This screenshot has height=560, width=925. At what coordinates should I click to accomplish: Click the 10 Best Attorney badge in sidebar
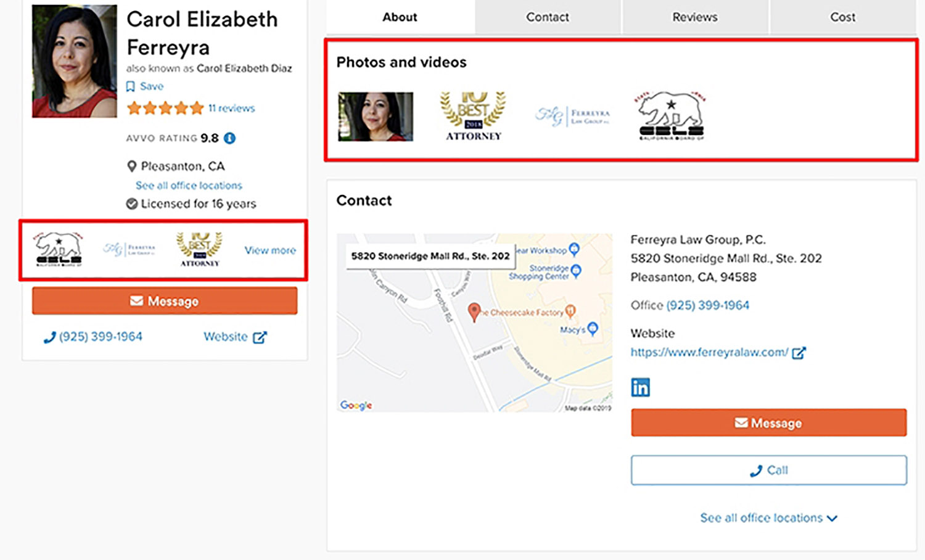[x=199, y=249]
